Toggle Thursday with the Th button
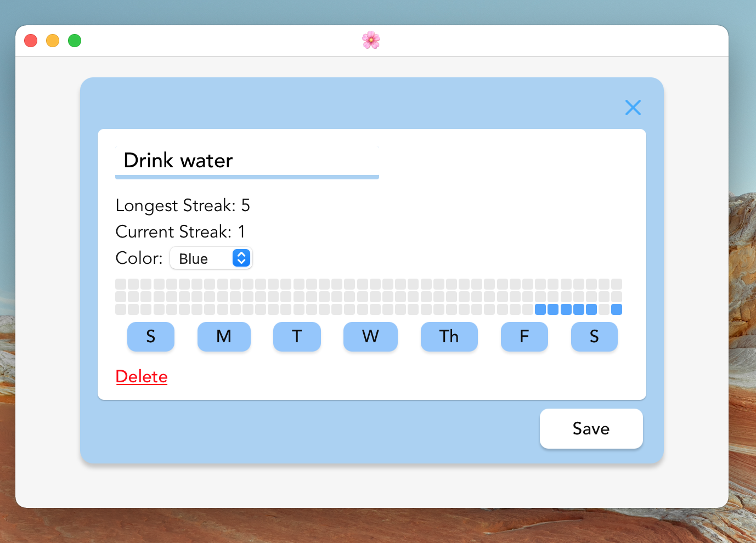The image size is (756, 543). click(x=449, y=337)
